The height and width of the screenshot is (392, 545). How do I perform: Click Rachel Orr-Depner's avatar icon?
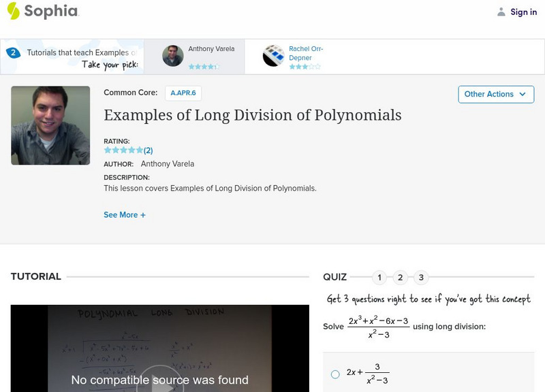point(273,56)
